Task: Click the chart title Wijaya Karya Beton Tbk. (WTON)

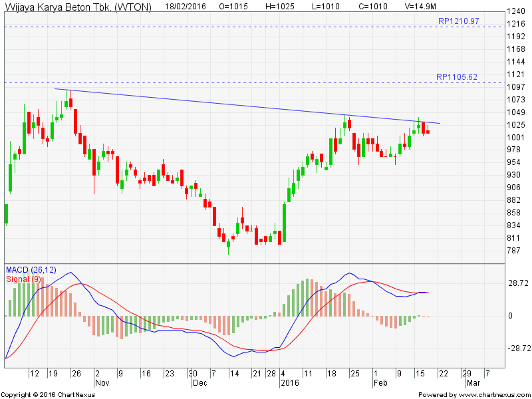Action: coord(78,7)
